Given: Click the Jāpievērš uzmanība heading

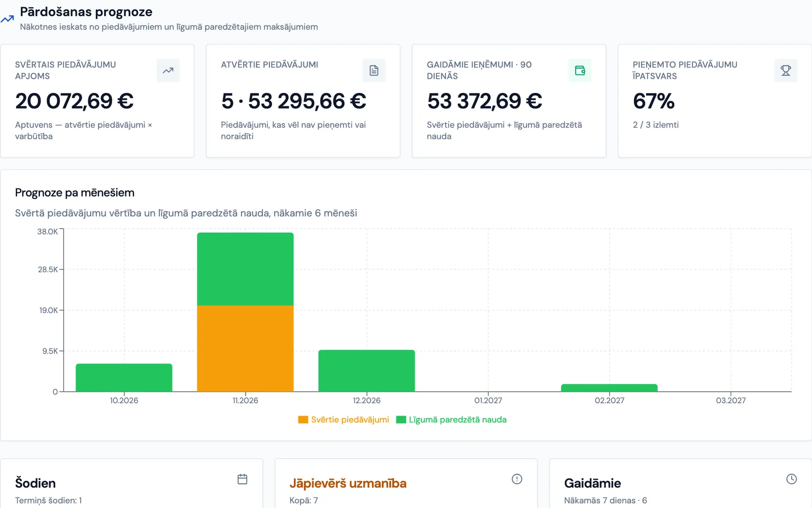Looking at the screenshot, I should pyautogui.click(x=348, y=483).
